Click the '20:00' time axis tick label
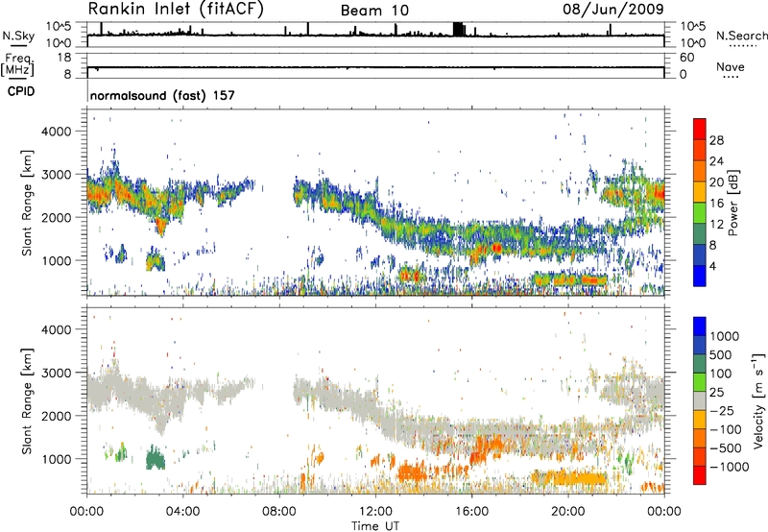 568,512
